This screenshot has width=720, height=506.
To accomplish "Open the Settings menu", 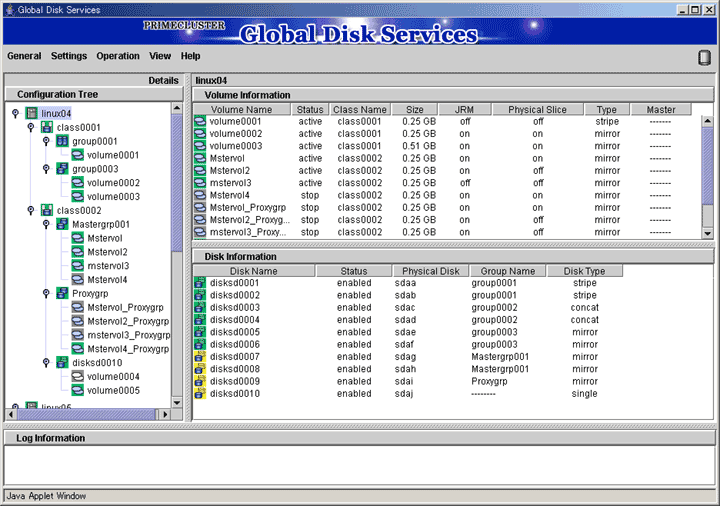I will tap(69, 56).
